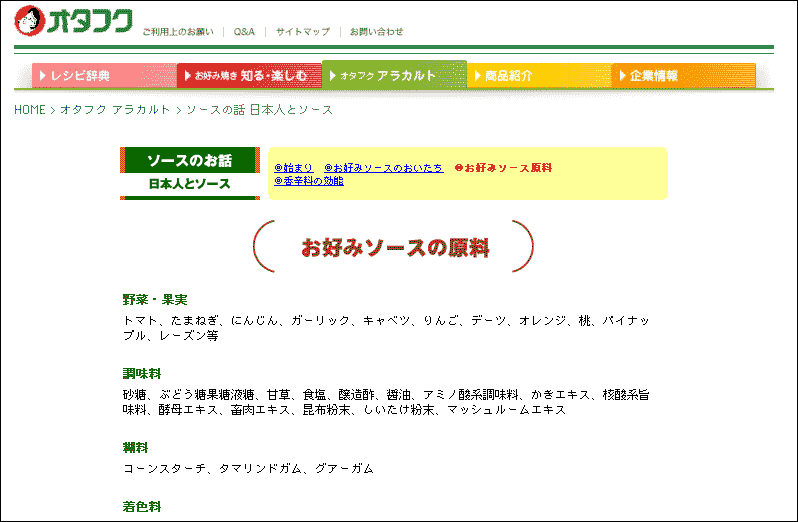Click the ご利用上のお願い link

coord(177,32)
